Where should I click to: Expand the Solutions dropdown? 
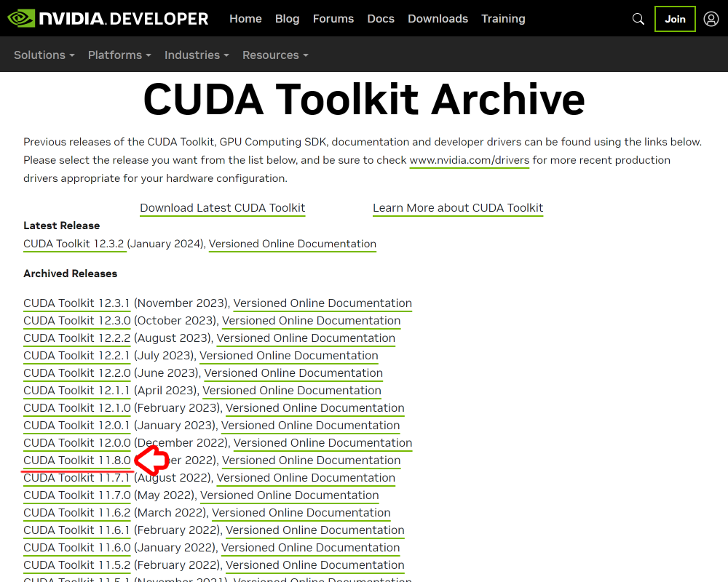[x=44, y=55]
